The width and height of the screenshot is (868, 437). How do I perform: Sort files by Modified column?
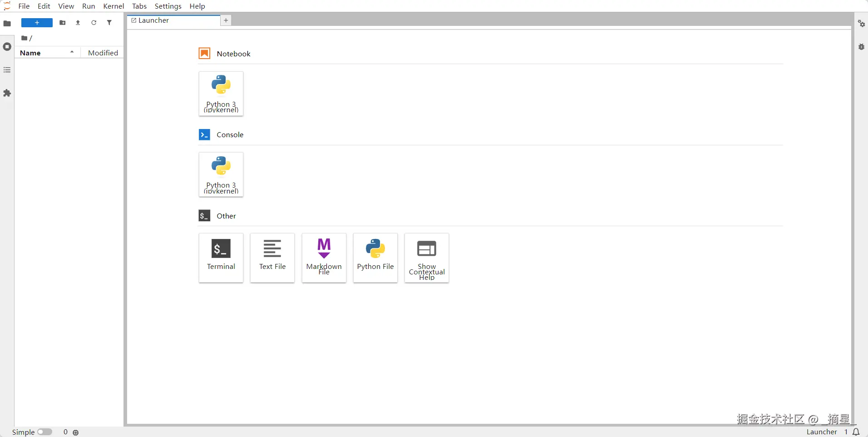click(103, 53)
